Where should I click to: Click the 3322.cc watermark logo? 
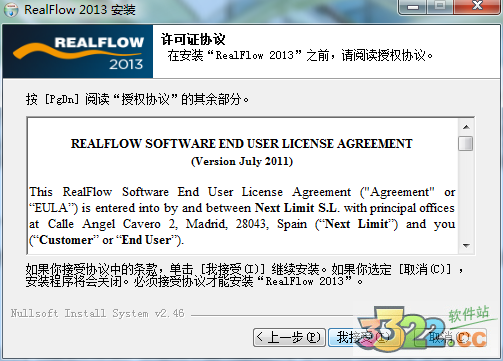click(423, 329)
